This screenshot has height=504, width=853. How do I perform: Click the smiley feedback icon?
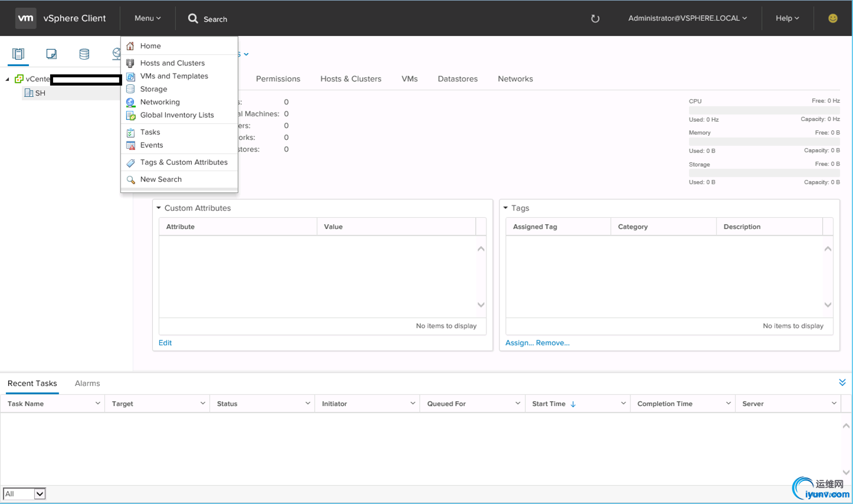(x=832, y=18)
